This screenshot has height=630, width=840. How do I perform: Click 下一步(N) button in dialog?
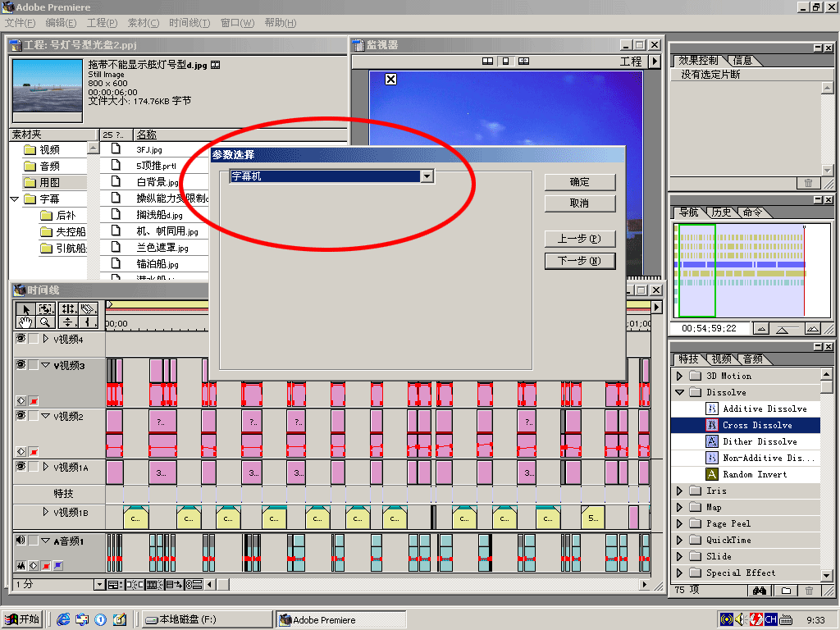[580, 261]
